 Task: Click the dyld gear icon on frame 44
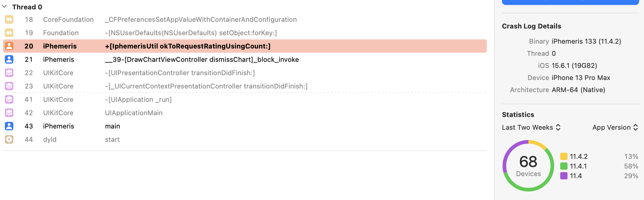[x=9, y=139]
